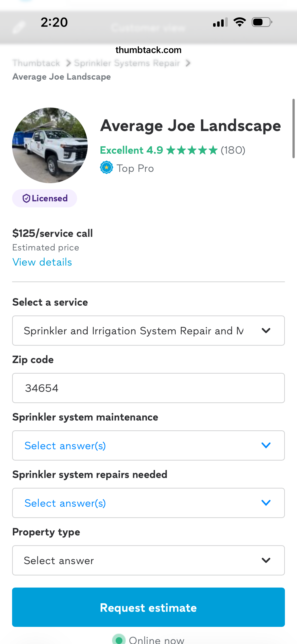The height and width of the screenshot is (644, 297).
Task: Go to Thumbtack breadcrumb home
Action: (36, 63)
